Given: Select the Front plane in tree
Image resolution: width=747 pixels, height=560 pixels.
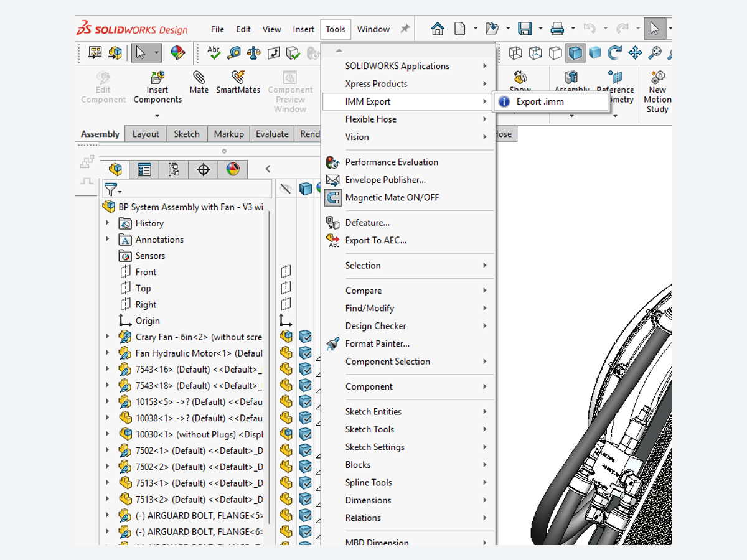Looking at the screenshot, I should click(146, 272).
